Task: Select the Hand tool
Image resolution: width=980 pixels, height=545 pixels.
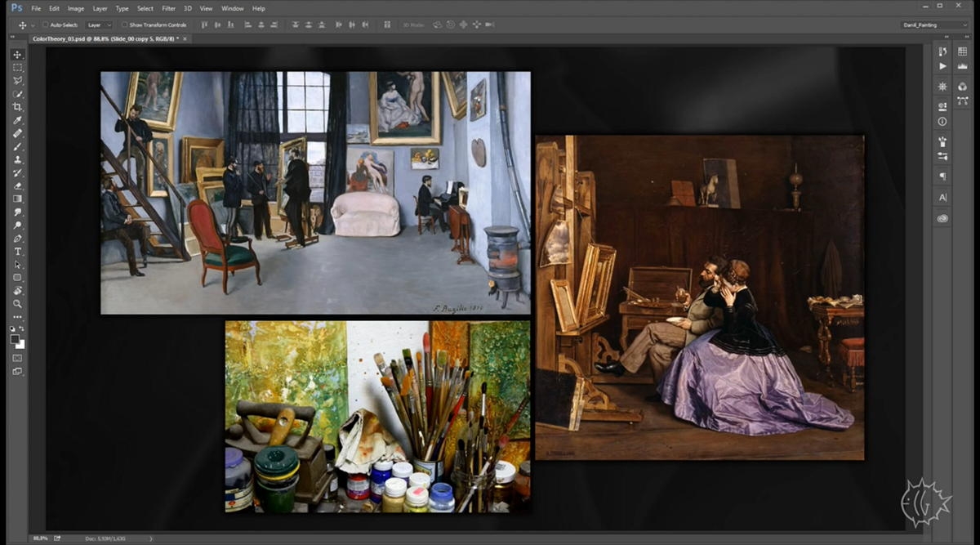Action: pos(17,290)
